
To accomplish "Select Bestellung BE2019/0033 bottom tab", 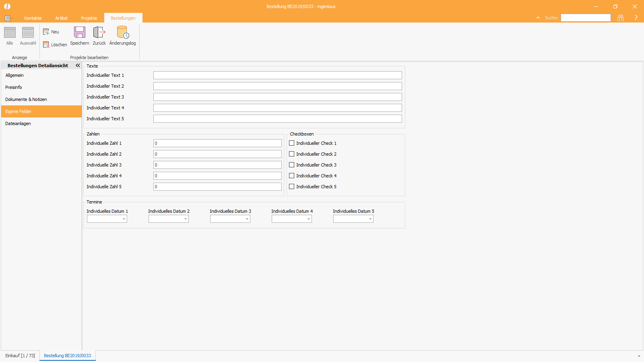I will [x=68, y=356].
